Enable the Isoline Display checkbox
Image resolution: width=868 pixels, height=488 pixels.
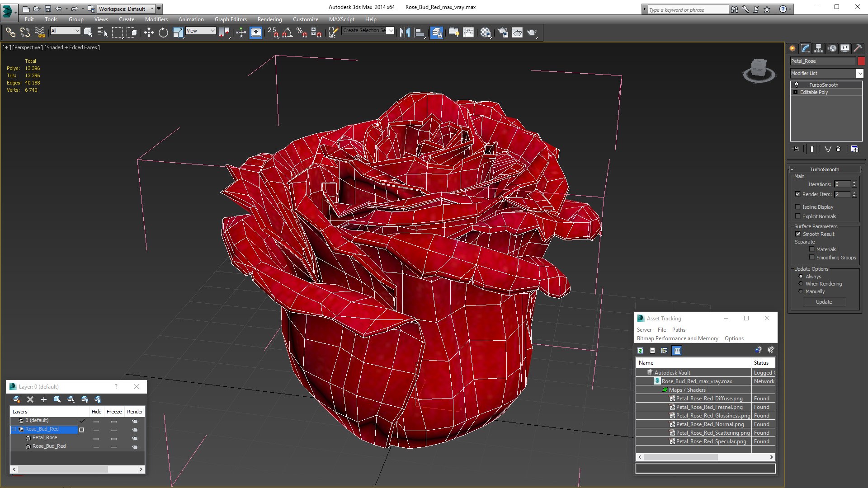pyautogui.click(x=797, y=207)
